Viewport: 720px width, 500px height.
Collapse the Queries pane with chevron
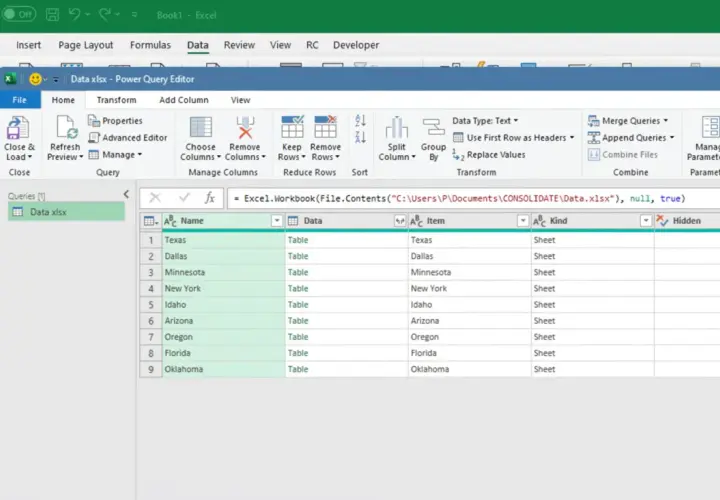point(126,194)
